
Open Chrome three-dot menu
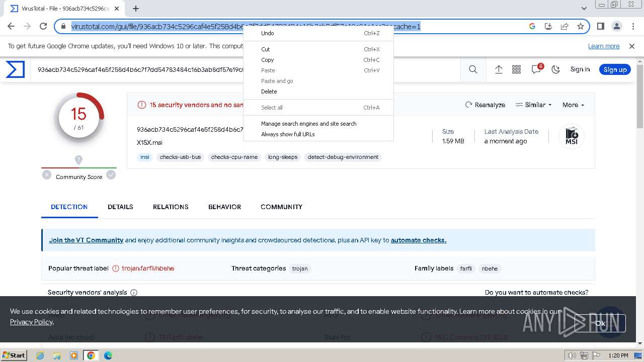pos(632,26)
